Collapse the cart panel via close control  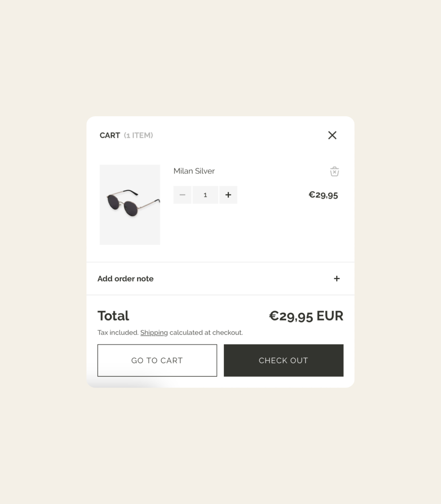coord(332,135)
